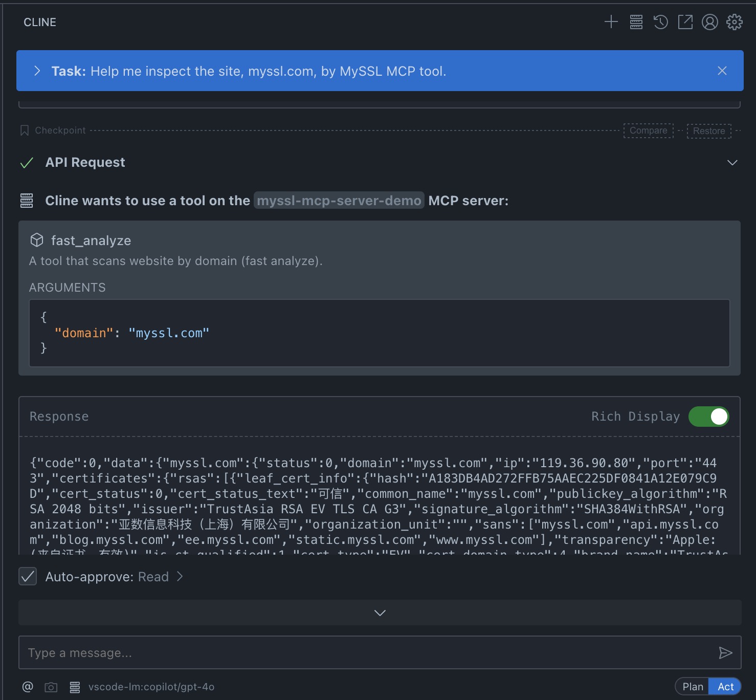Viewport: 756px width, 700px height.
Task: Open the account profile icon
Action: 710,22
